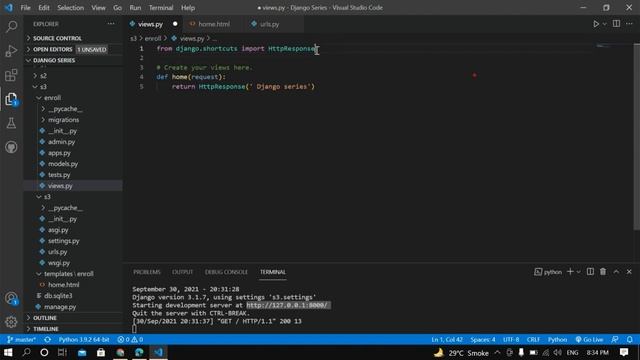
Task: Maximize the terminal panel size
Action: [616, 272]
